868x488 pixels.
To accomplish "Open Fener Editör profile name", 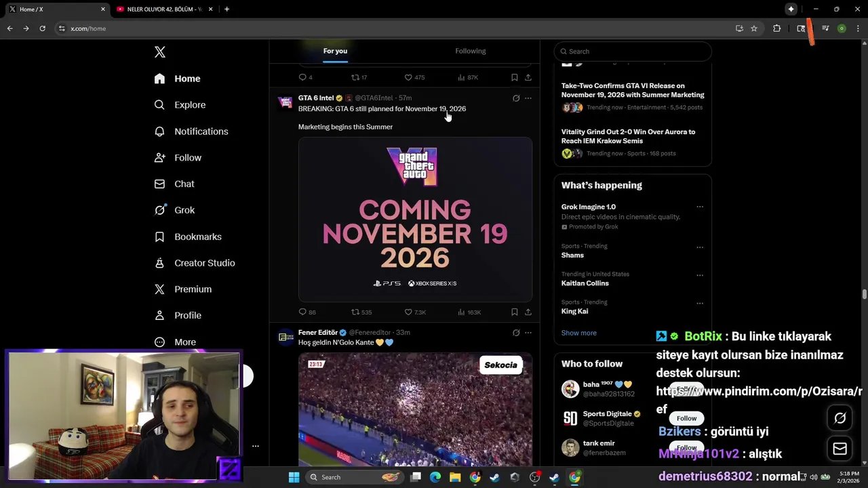I will coord(318,333).
